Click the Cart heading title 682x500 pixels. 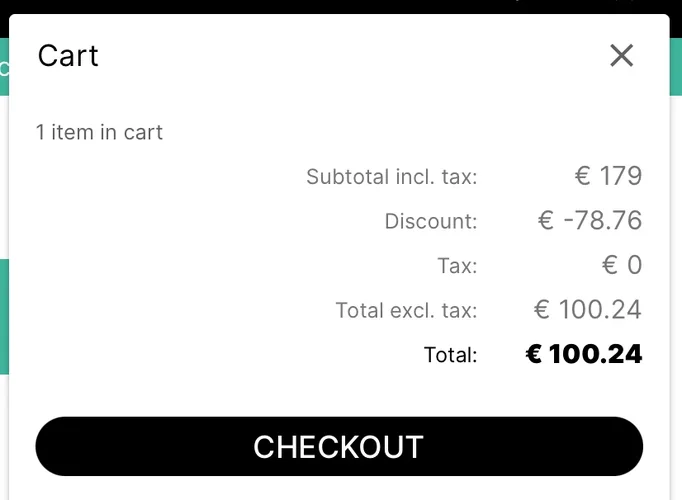[x=68, y=56]
